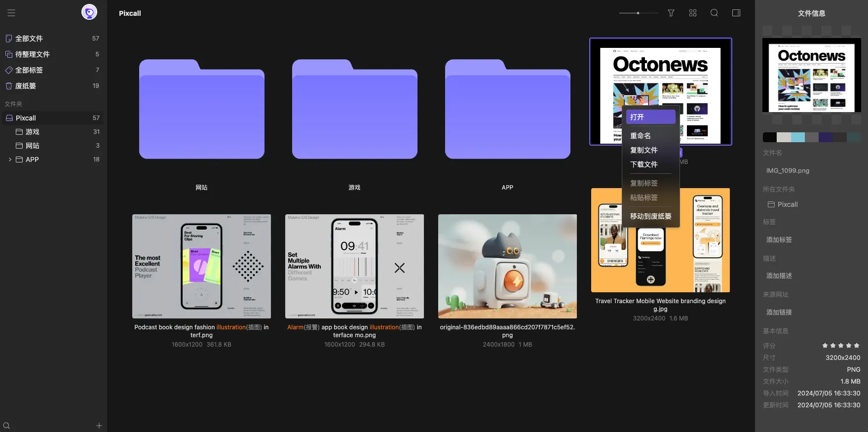Image resolution: width=868 pixels, height=432 pixels.
Task: Click the hamburger menu icon
Action: click(x=11, y=13)
